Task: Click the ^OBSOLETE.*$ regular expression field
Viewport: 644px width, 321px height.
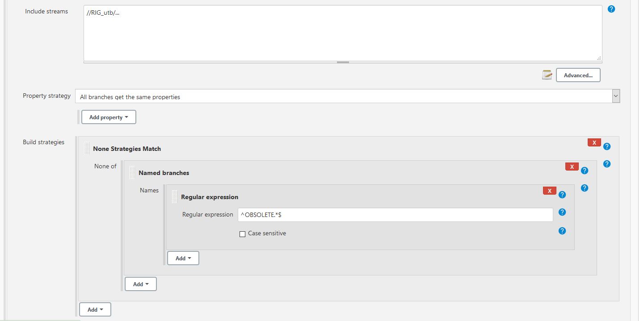Action: pos(396,215)
